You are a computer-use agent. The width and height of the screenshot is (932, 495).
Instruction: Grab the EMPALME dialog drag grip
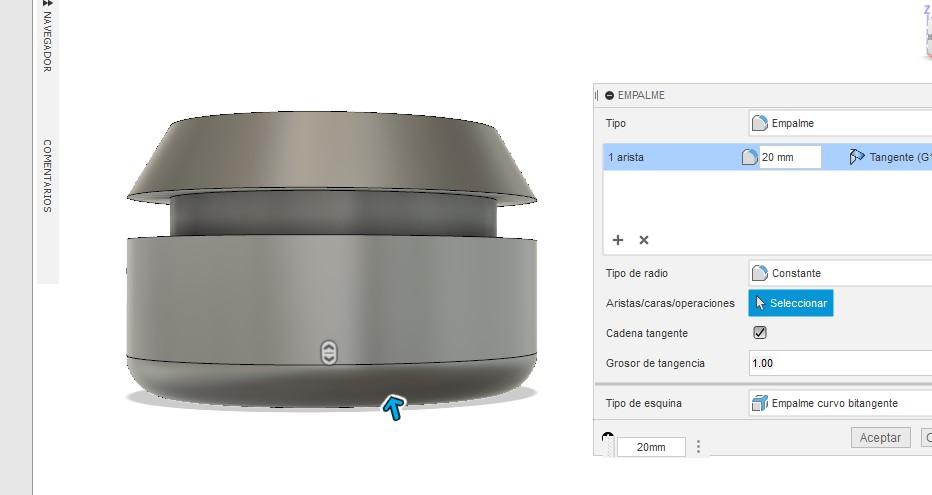[x=597, y=95]
